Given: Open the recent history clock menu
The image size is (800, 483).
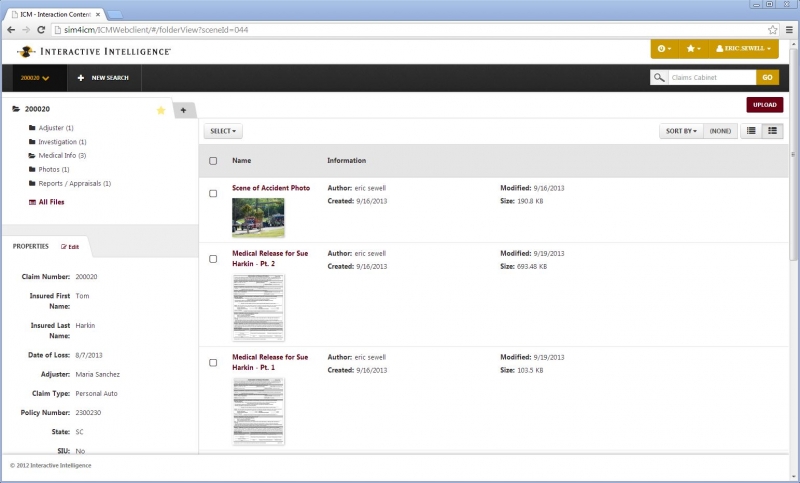Looking at the screenshot, I should pos(665,49).
